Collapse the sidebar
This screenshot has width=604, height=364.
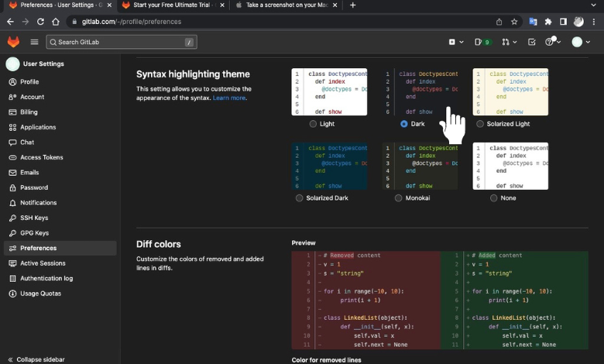36,359
